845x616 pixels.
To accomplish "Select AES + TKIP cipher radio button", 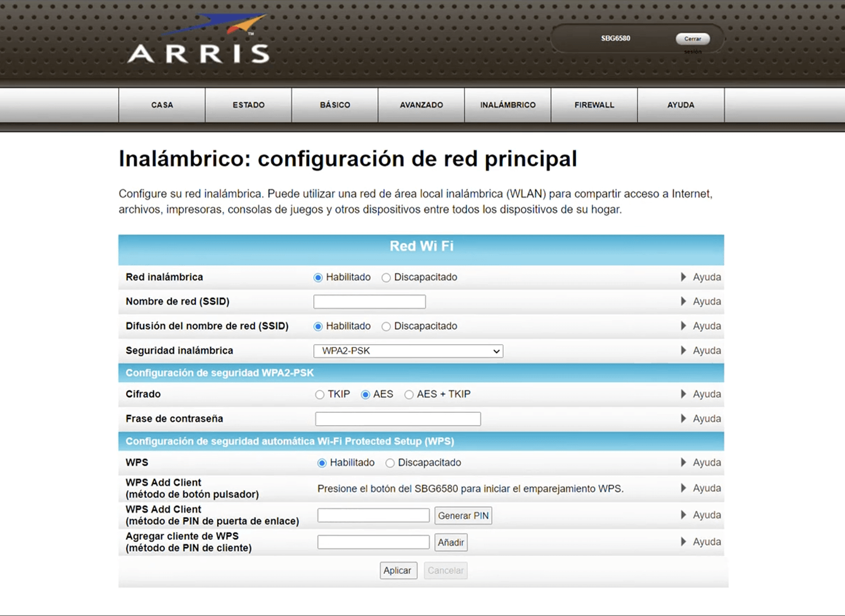I will click(x=409, y=395).
